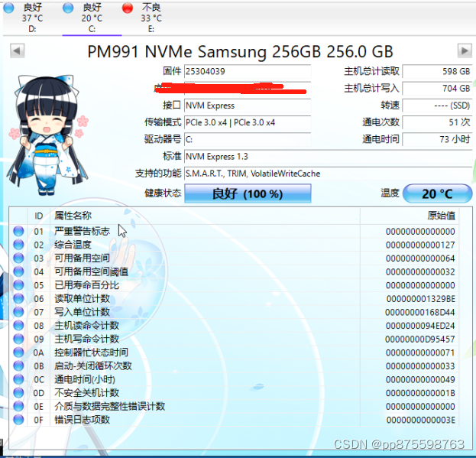
Task: Click status orb for attribute 04 可用备用空间阈值
Action: pyautogui.click(x=18, y=271)
